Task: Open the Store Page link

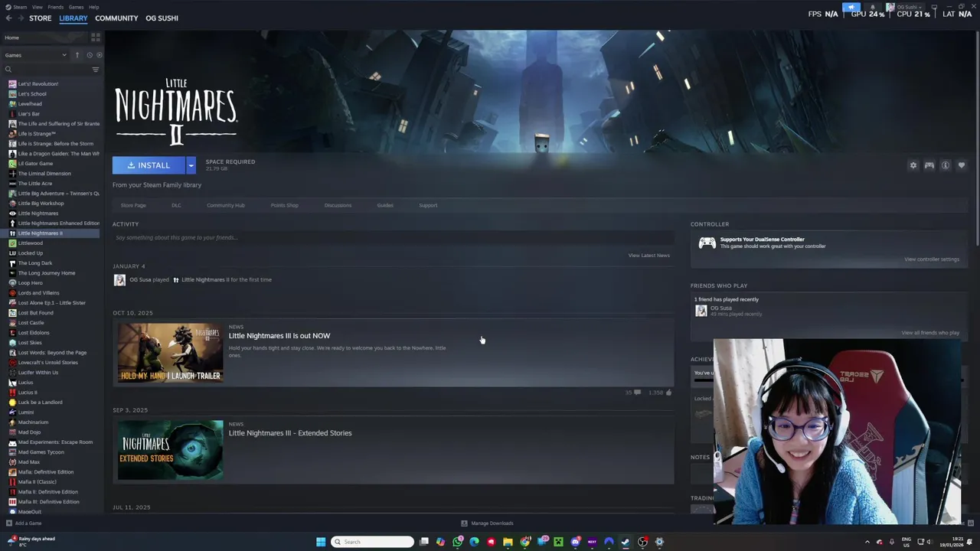Action: tap(133, 205)
